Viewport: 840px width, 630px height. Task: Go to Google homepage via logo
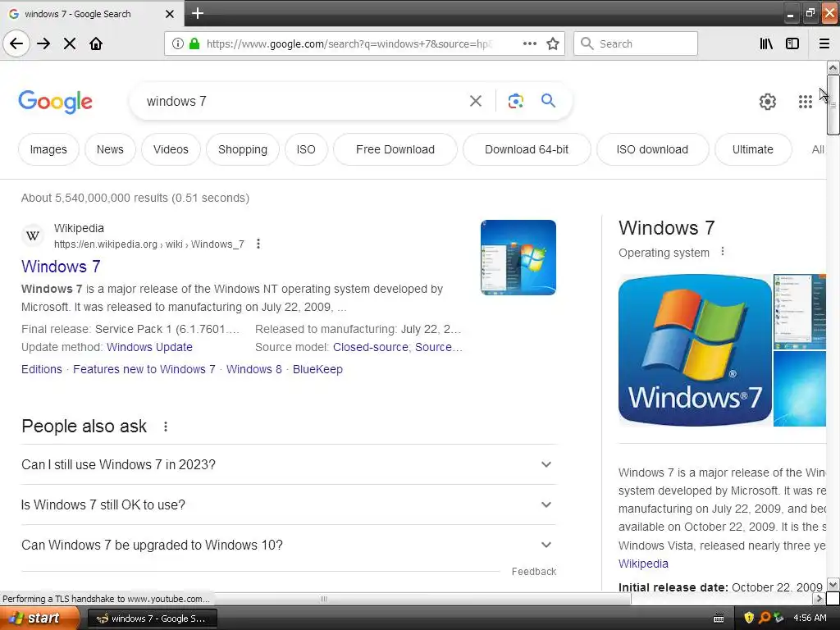click(x=55, y=101)
